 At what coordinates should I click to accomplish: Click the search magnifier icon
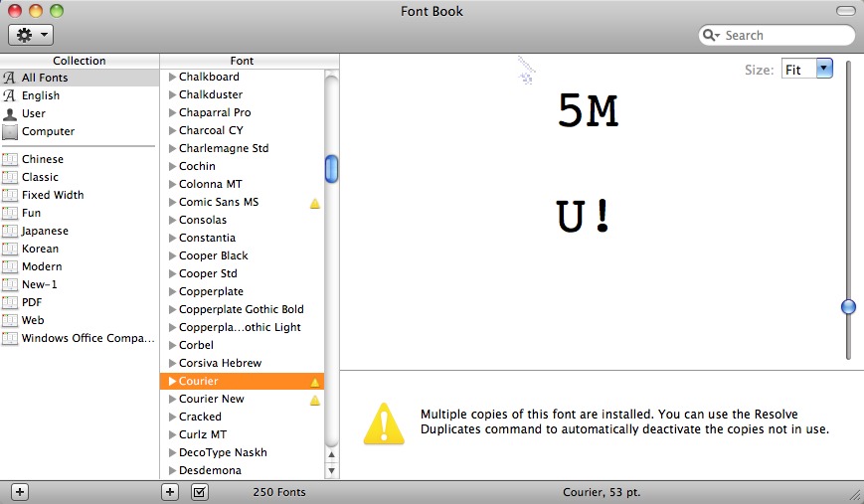coord(711,35)
